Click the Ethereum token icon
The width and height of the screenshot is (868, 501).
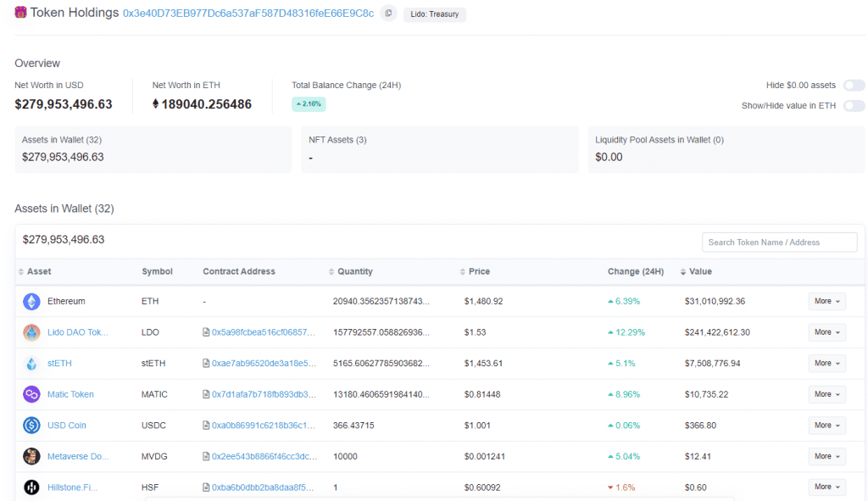pos(31,301)
